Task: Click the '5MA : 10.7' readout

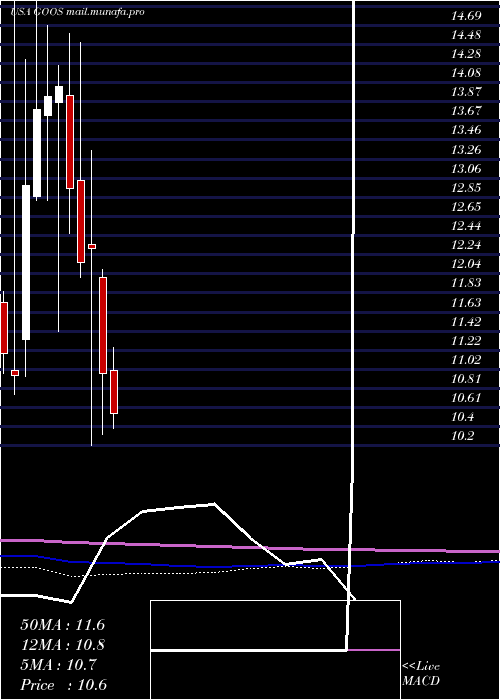Action: (58, 665)
